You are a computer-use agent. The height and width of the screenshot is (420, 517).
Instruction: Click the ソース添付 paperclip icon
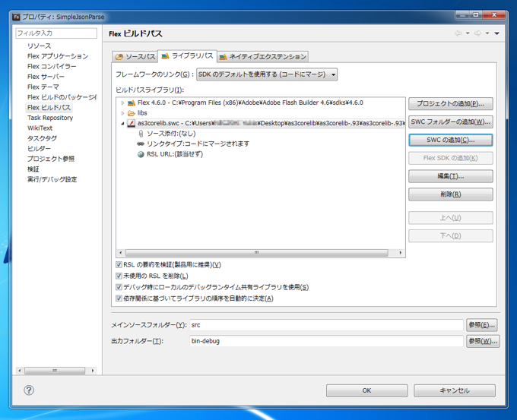pyautogui.click(x=141, y=134)
